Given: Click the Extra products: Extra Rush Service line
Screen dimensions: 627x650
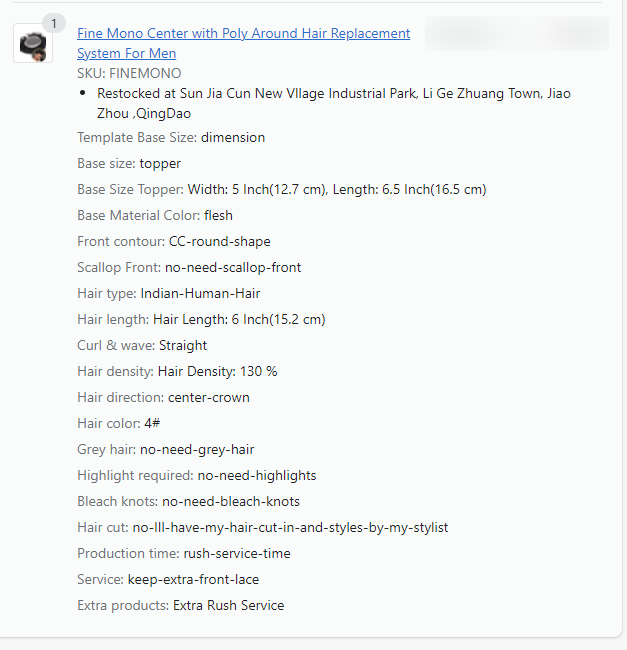Looking at the screenshot, I should [180, 605].
